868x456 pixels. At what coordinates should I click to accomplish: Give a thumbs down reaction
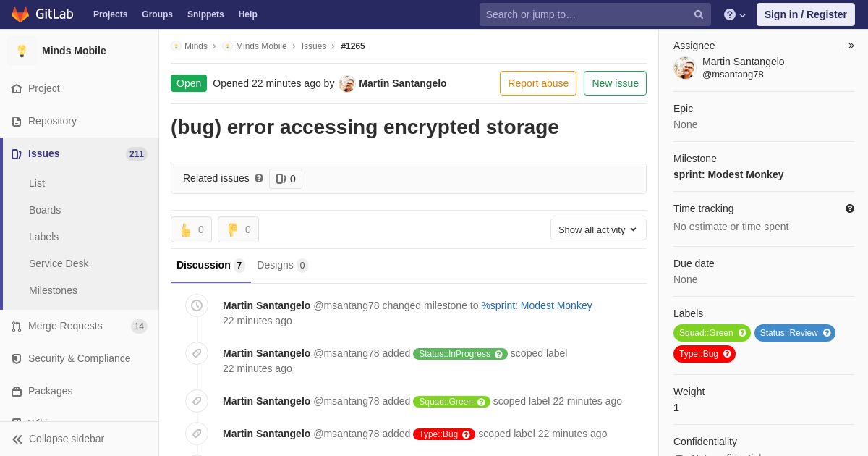[238, 229]
